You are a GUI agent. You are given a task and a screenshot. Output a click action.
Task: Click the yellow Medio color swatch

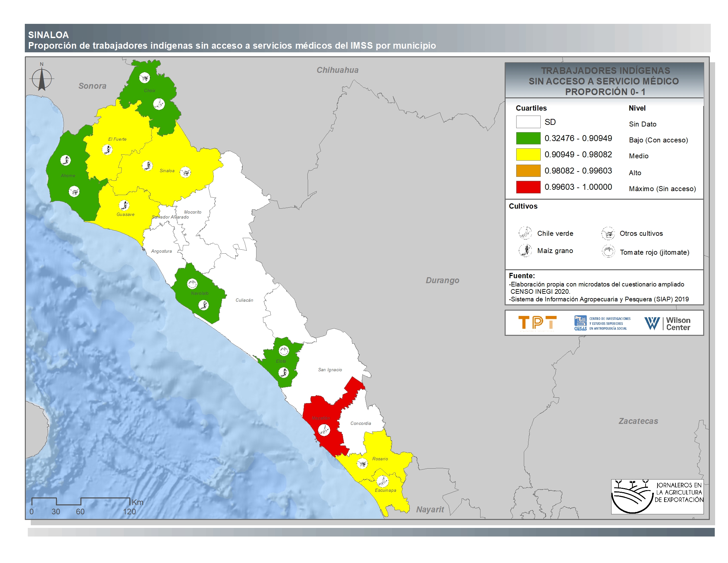[528, 154]
